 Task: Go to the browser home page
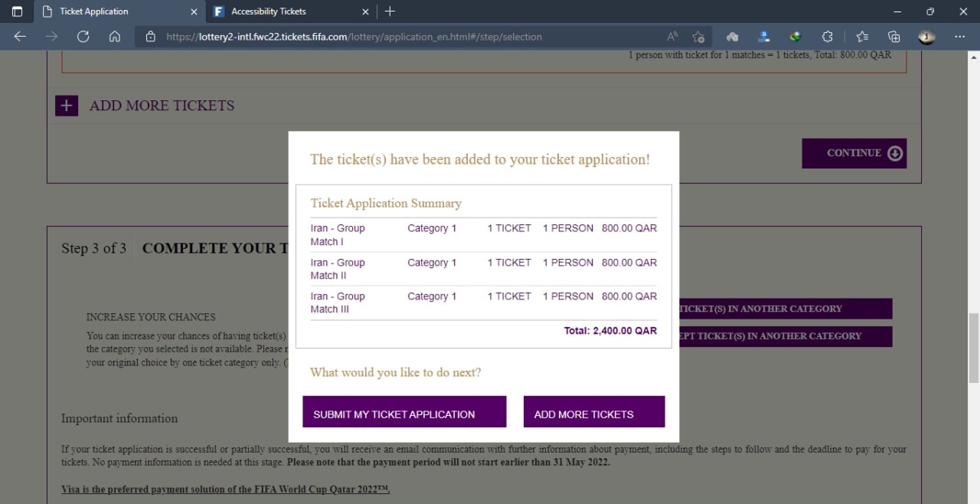pos(115,36)
